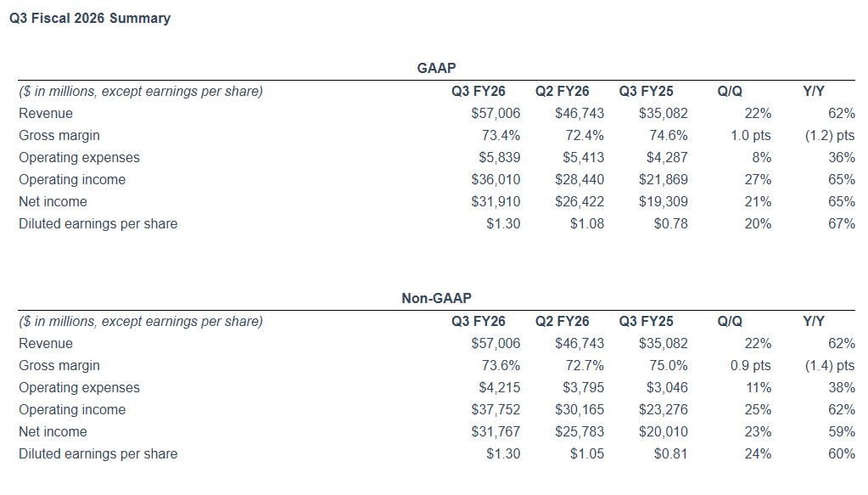This screenshot has width=868, height=495.
Task: Click Q3 FY26 column header in GAAP table
Action: pyautogui.click(x=479, y=91)
